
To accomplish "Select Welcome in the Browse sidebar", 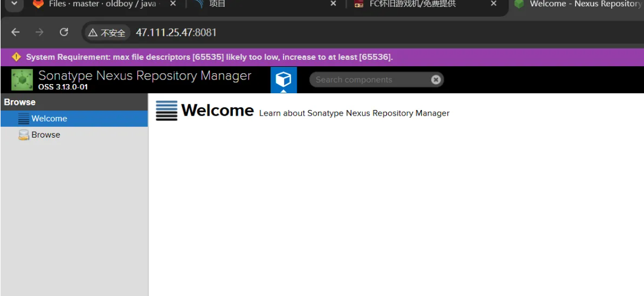I will [74, 119].
